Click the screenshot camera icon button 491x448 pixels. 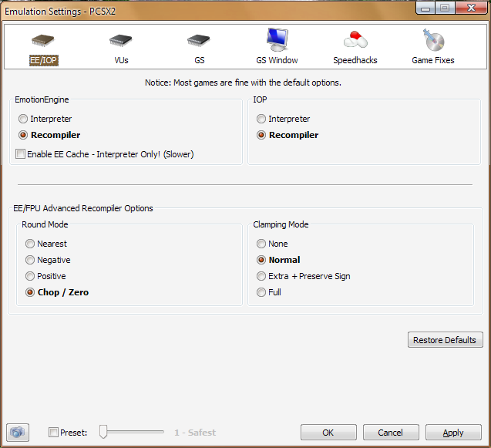tap(18, 433)
